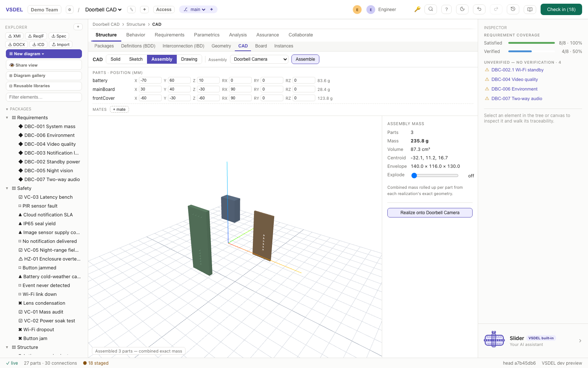Image resolution: width=588 pixels, height=368 pixels.
Task: Open the New diagram dropdown
Action: pyautogui.click(x=44, y=54)
